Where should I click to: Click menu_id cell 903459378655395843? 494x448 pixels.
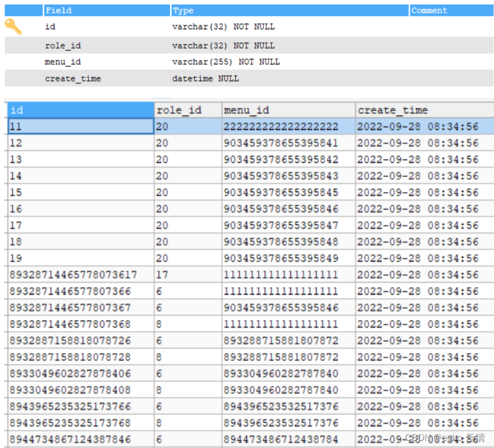(x=289, y=176)
